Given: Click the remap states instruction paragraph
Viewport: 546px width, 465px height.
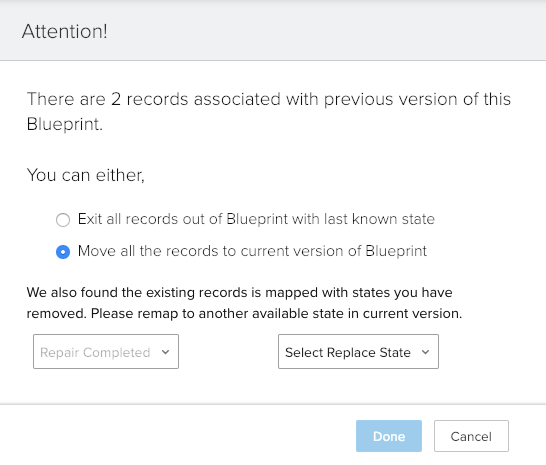Looking at the screenshot, I should pos(244,303).
